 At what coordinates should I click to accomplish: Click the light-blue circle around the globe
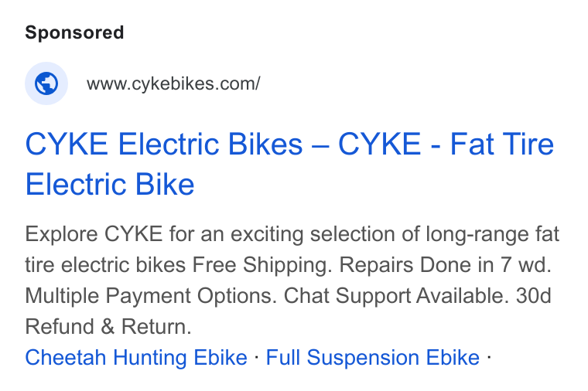point(46,83)
